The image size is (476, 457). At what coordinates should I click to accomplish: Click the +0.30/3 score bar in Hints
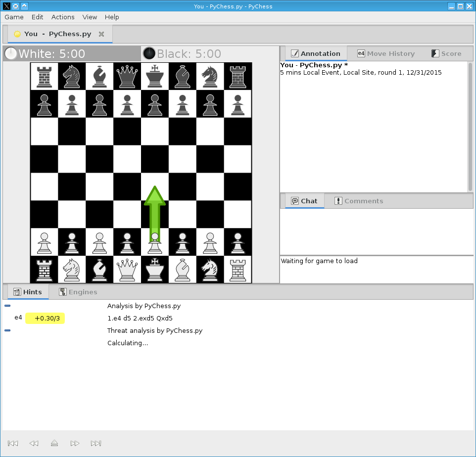pyautogui.click(x=45, y=319)
